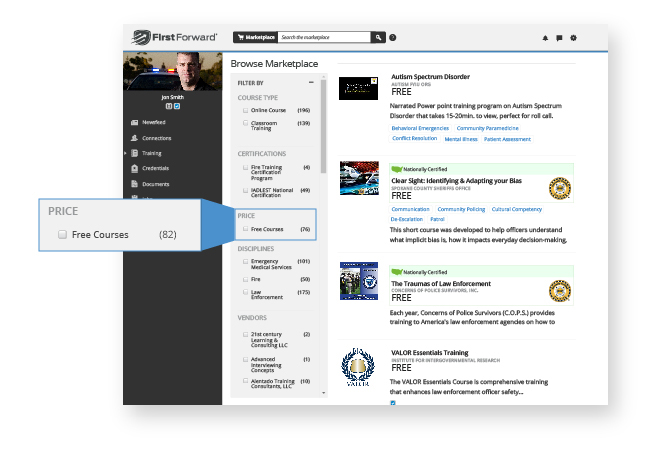Click the Nationally Certified flag on Traumas course
Screen dimensions: 660x450
[397, 272]
